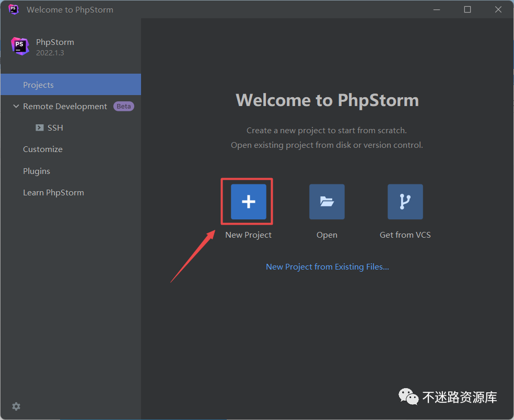Click the Get from VCS branch icon
The image size is (514, 420).
(x=405, y=202)
